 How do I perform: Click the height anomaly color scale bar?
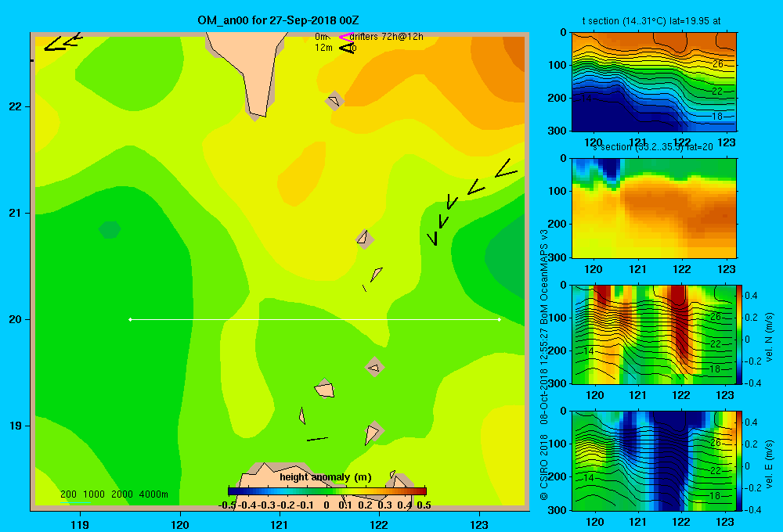(x=327, y=491)
